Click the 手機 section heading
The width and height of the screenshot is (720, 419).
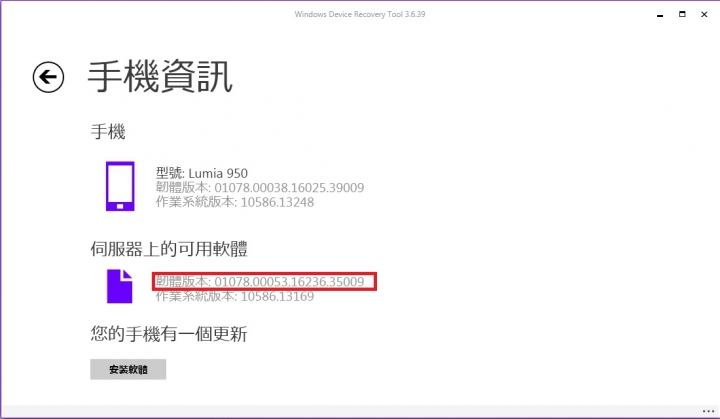tap(108, 132)
